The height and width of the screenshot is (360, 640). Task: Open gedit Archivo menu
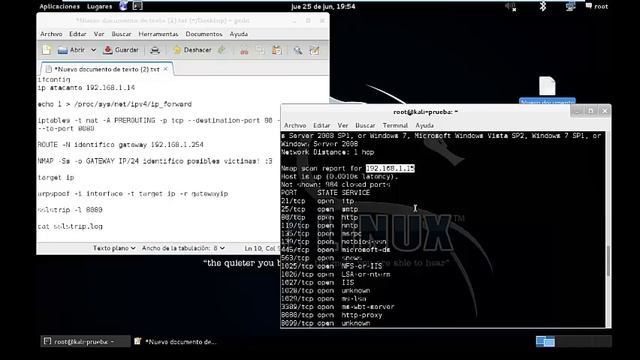coord(51,34)
